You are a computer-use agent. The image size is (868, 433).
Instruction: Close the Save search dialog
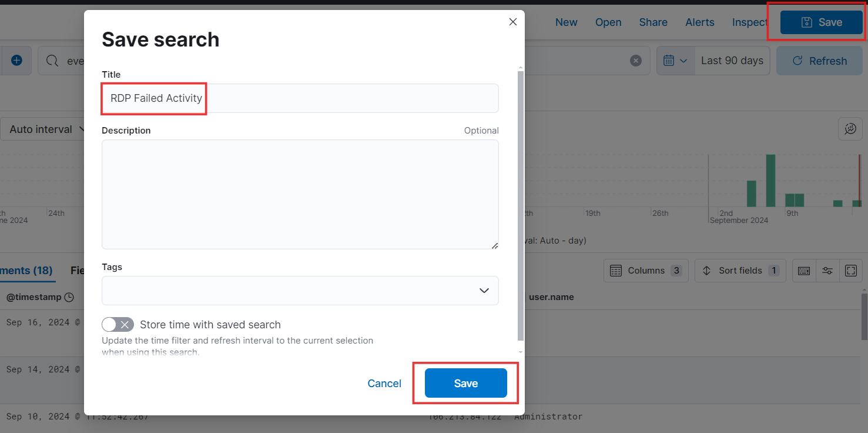(512, 22)
